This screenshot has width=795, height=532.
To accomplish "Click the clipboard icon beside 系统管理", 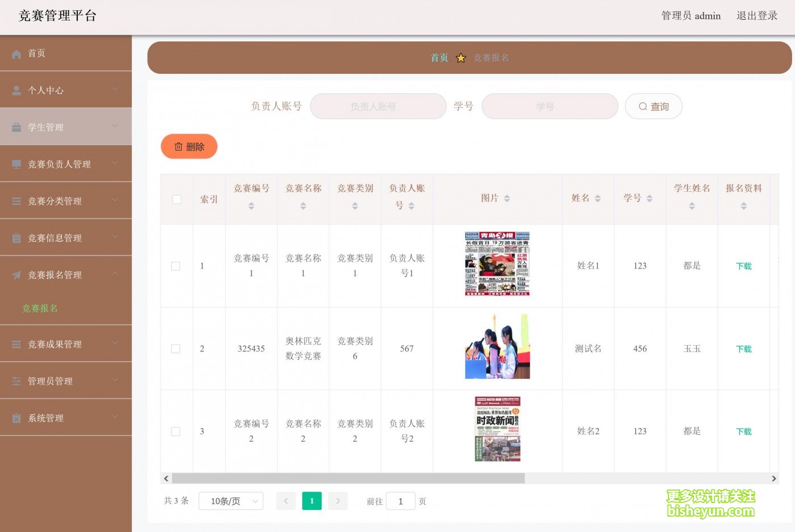I will point(16,418).
